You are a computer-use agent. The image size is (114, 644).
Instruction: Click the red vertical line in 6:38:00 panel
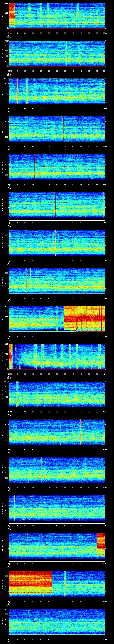[x=27, y=280]
